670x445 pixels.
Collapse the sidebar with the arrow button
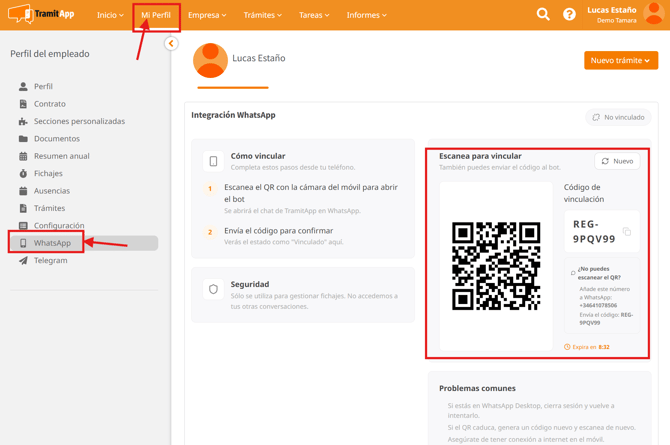click(171, 44)
